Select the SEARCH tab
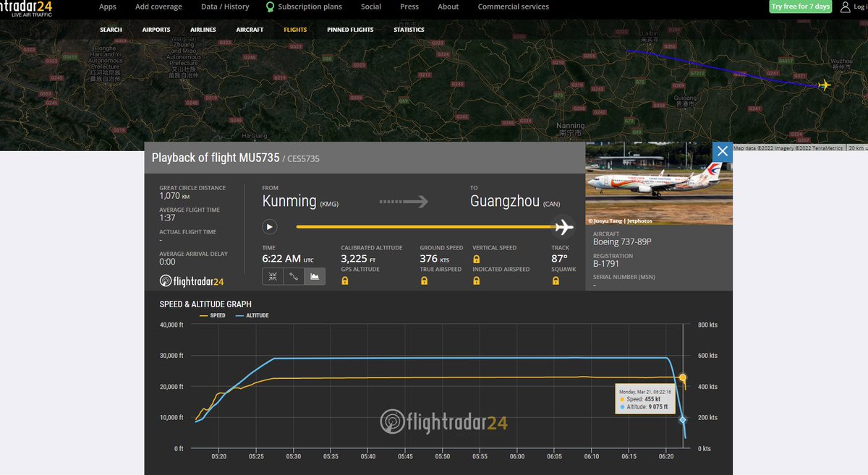Screen dimensions: 868x475 (x=111, y=30)
